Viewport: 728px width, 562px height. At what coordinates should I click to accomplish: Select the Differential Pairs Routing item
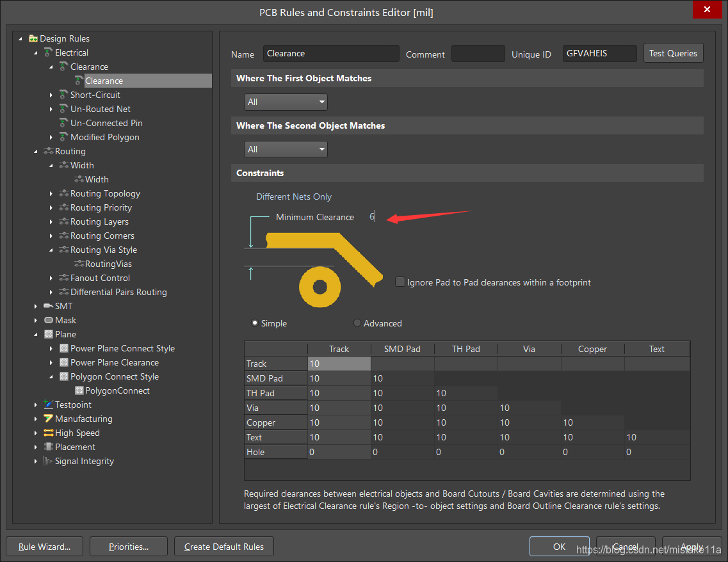click(x=118, y=293)
